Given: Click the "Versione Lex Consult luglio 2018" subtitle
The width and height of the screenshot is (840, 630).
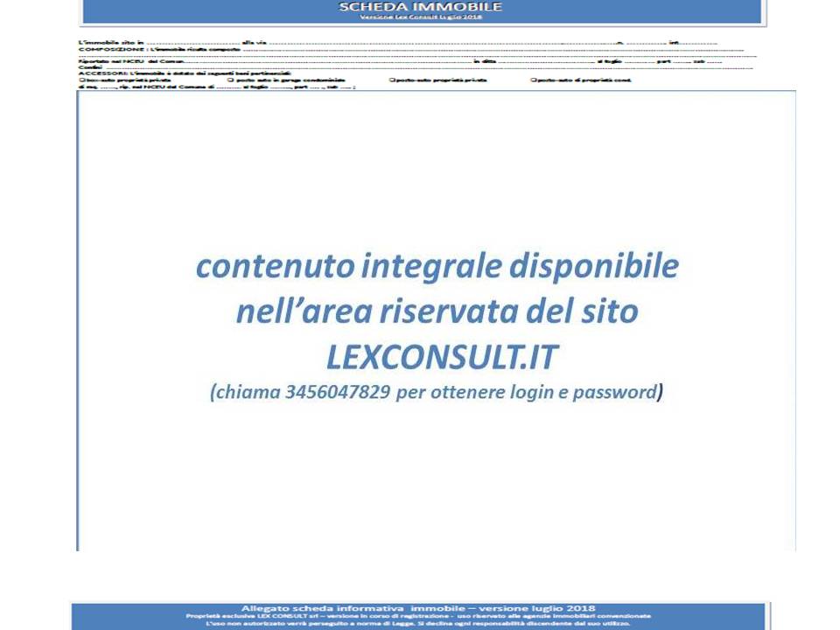Looking at the screenshot, I should tap(421, 17).
